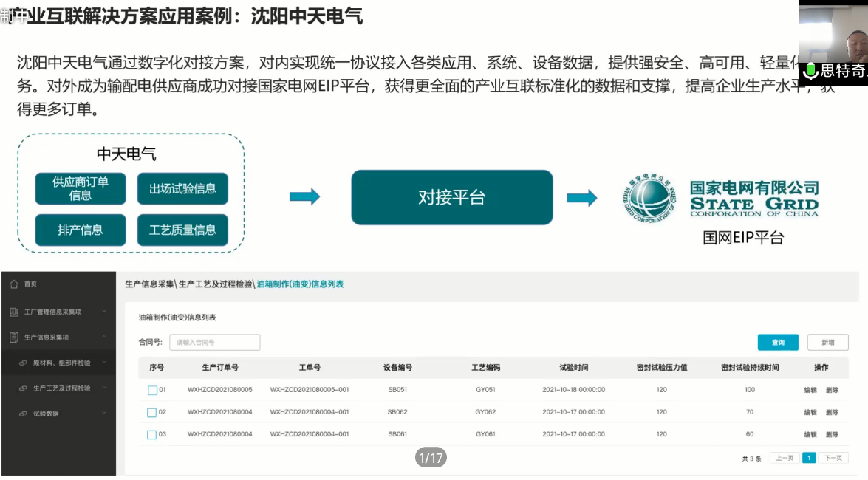Click the link icon beside 生产工艺及过程检验
This screenshot has height=480, width=868.
coord(23,388)
